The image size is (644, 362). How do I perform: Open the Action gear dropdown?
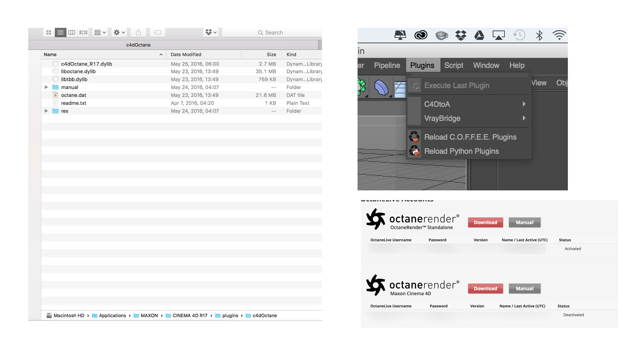coord(119,33)
